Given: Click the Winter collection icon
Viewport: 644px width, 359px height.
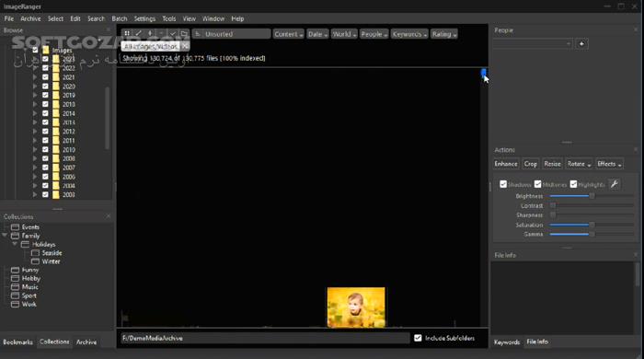Looking at the screenshot, I should click(x=35, y=261).
